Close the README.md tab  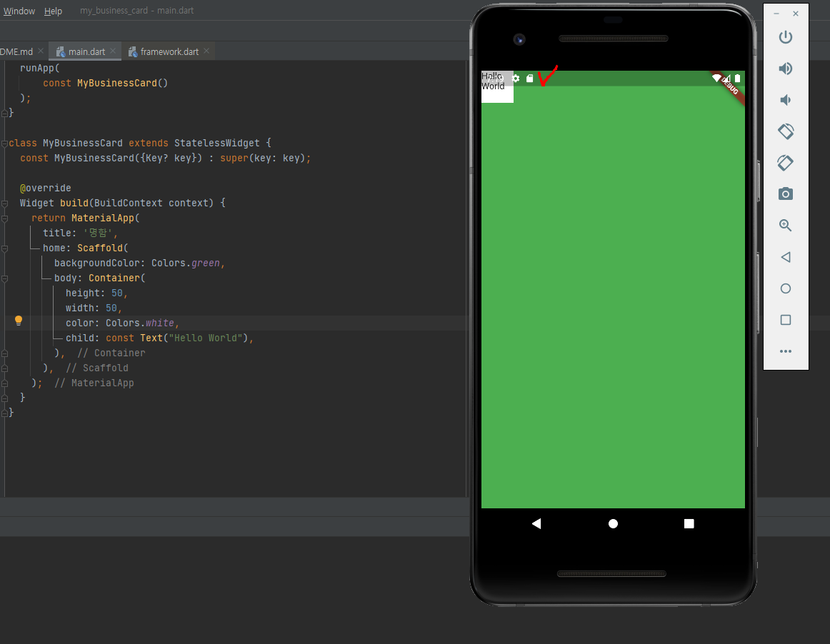click(41, 51)
